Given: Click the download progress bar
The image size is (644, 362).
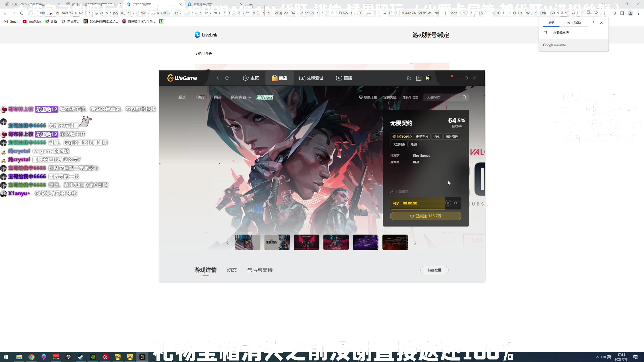Looking at the screenshot, I should [x=417, y=203].
